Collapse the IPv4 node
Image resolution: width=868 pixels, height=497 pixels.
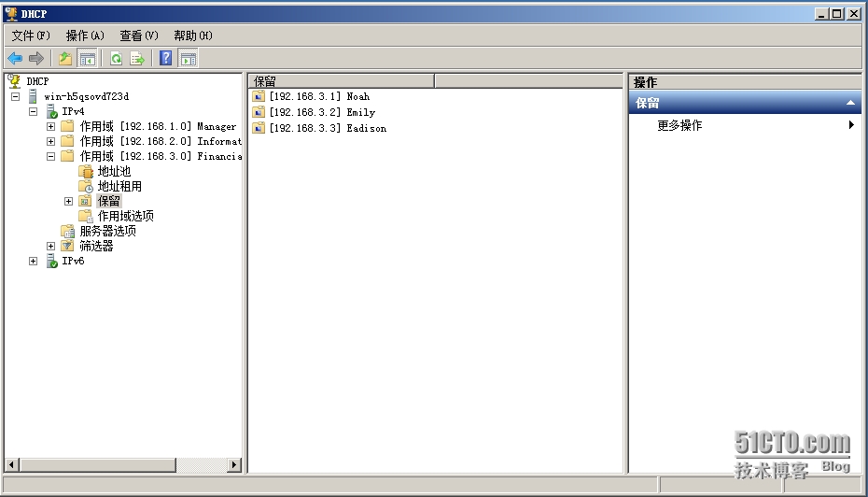[x=34, y=111]
